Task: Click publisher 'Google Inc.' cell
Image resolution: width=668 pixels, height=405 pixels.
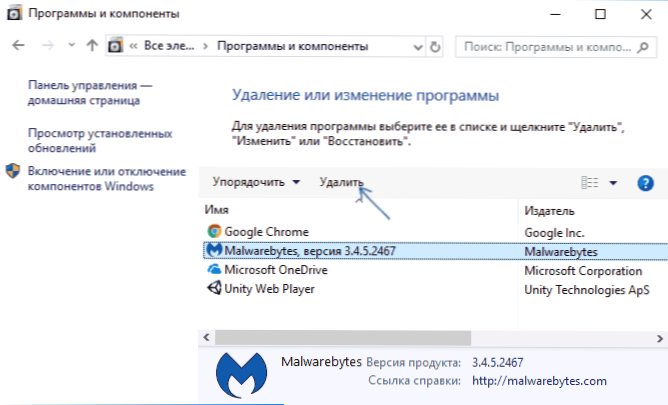Action: coord(554,233)
